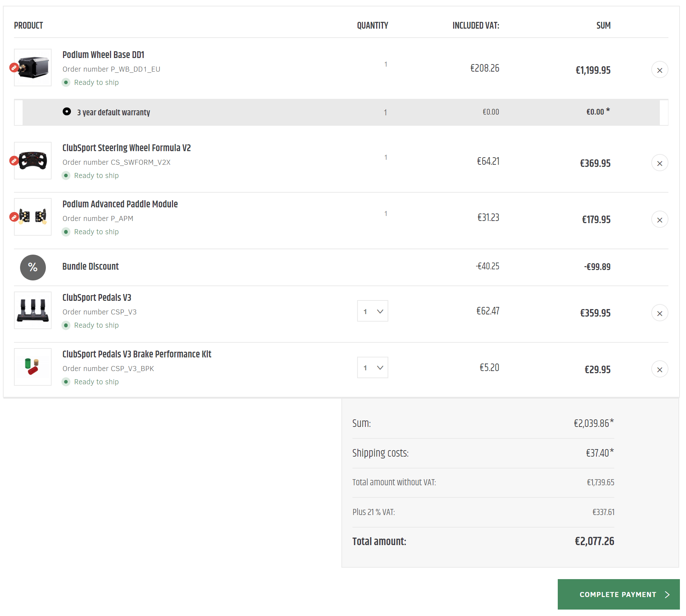Open ClubSport Steering Wheel Formula V2 link

coord(126,148)
